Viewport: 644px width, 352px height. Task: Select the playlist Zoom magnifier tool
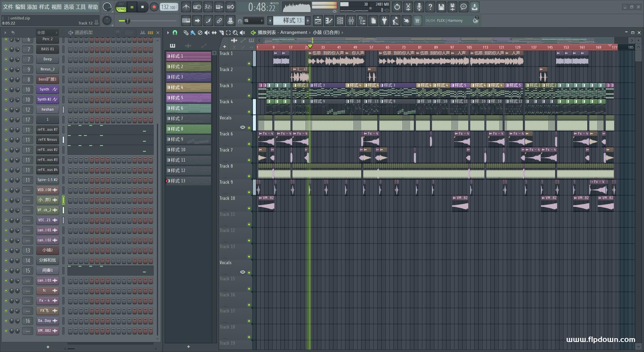[235, 33]
